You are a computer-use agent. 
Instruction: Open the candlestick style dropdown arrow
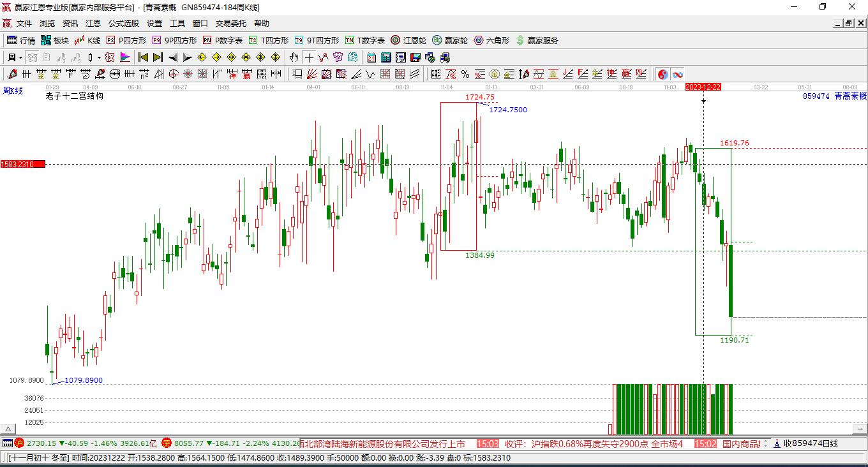(99, 57)
